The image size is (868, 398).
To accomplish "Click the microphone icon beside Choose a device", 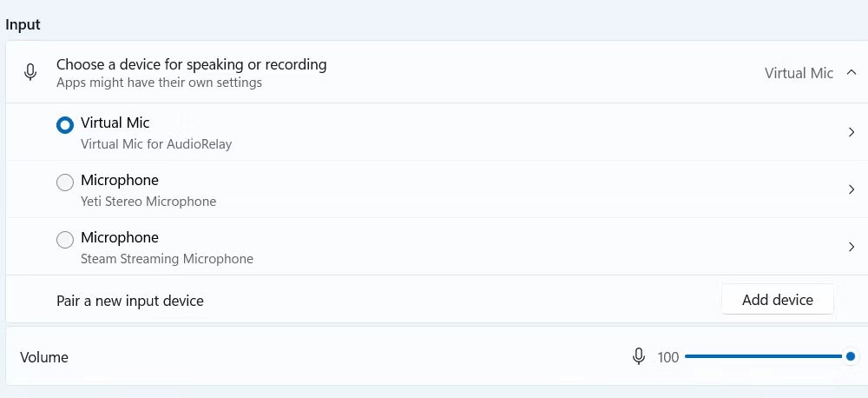I will [x=30, y=73].
